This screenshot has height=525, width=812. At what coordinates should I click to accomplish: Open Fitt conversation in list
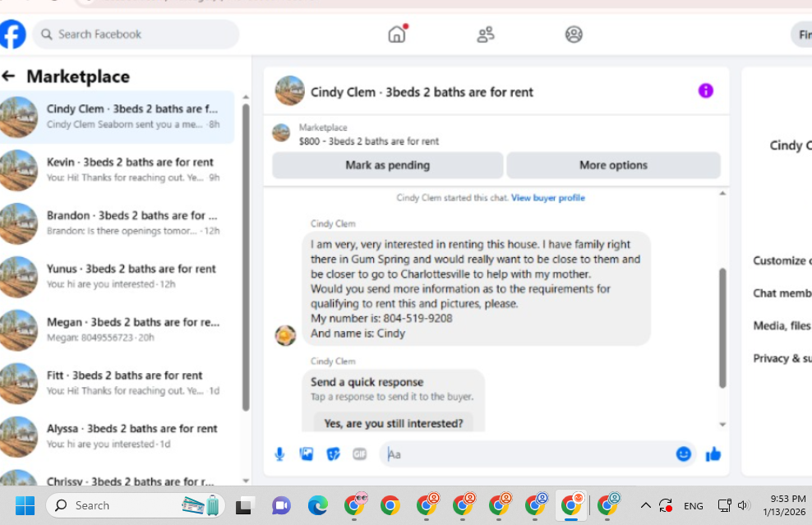point(117,383)
